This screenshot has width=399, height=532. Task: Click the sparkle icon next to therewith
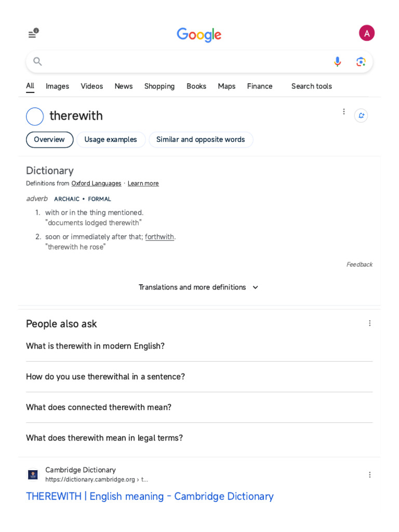tap(361, 115)
